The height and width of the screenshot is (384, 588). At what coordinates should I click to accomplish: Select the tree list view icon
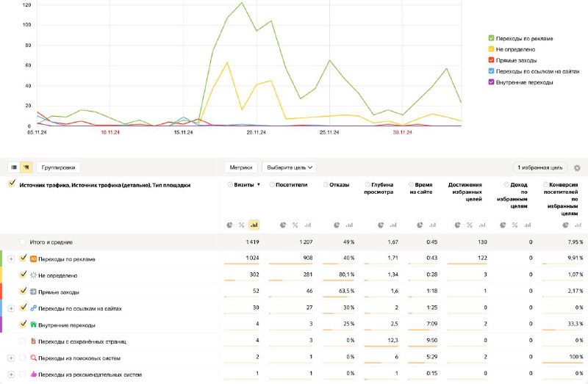pos(26,167)
